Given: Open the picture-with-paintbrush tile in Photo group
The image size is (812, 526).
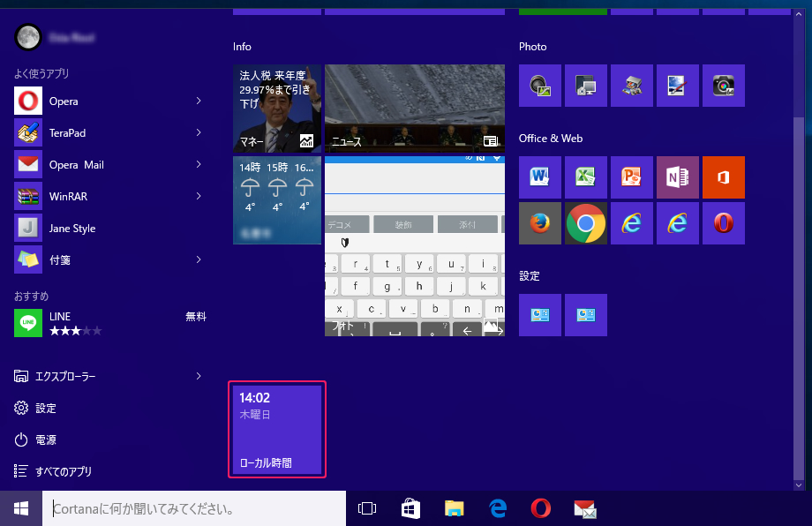Looking at the screenshot, I should [x=678, y=86].
